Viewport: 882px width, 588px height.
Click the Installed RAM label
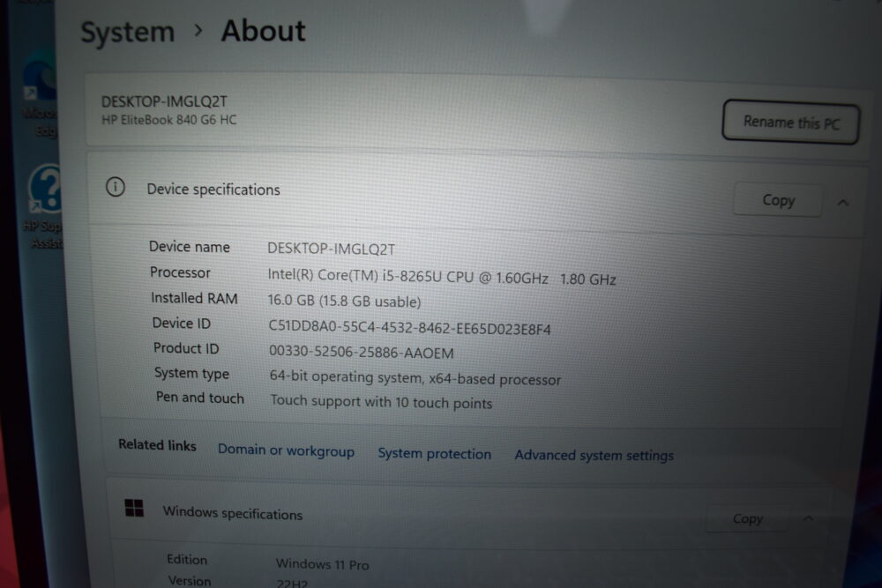click(194, 298)
